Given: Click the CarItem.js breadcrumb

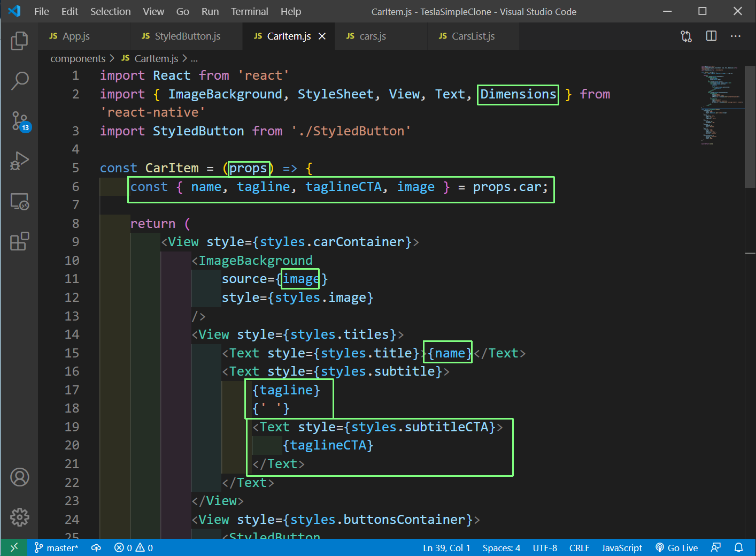Looking at the screenshot, I should [150, 58].
